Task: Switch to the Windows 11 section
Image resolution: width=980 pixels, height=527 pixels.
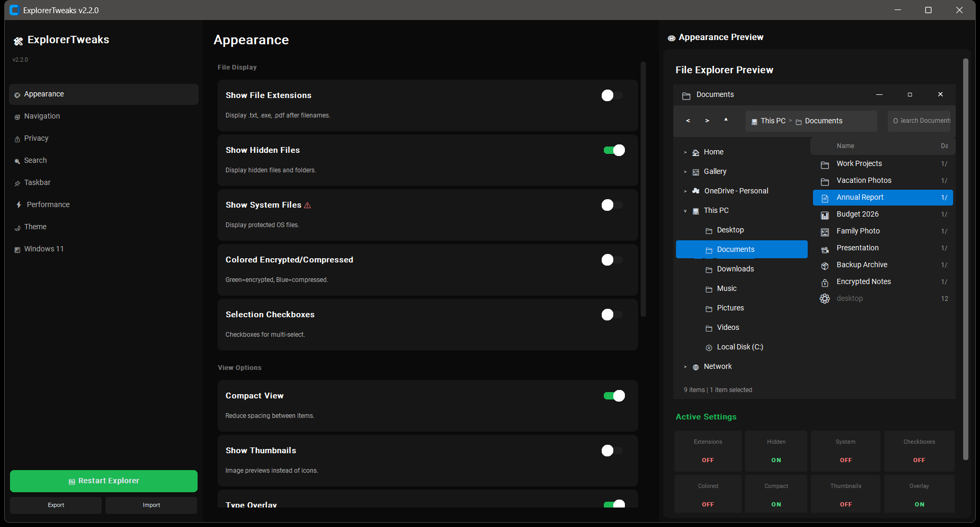Action: pos(44,248)
